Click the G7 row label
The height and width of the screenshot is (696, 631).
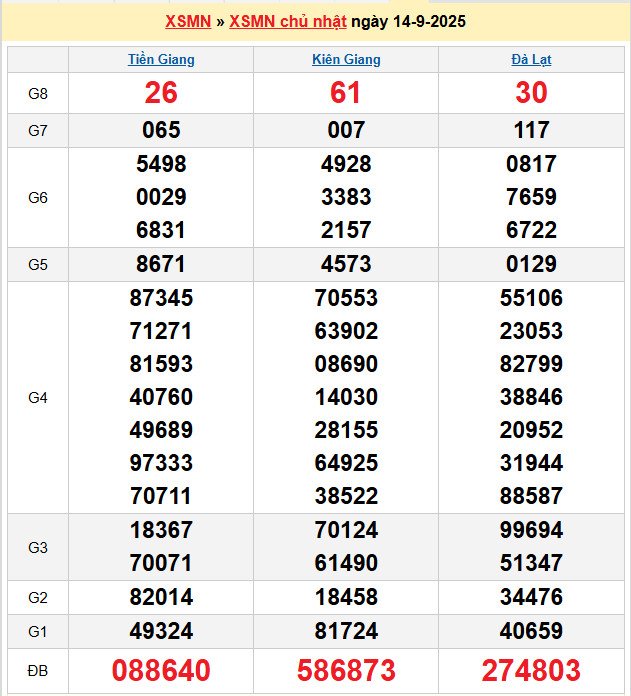pyautogui.click(x=38, y=131)
